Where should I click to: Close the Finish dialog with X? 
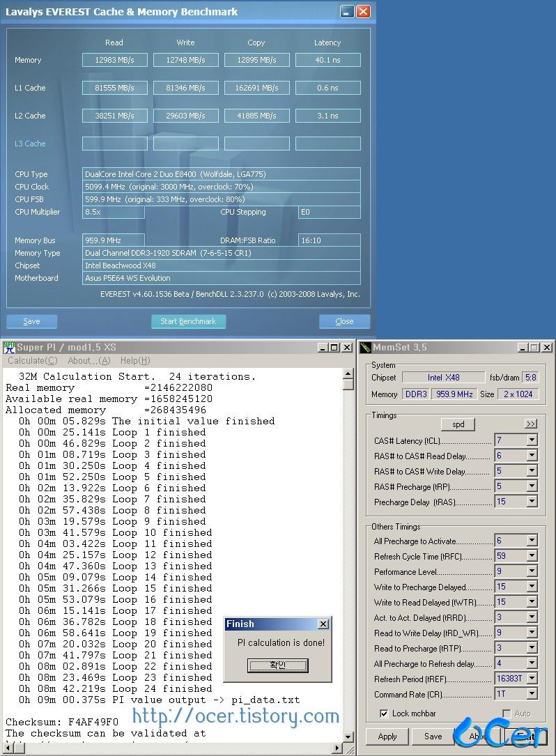pos(323,624)
